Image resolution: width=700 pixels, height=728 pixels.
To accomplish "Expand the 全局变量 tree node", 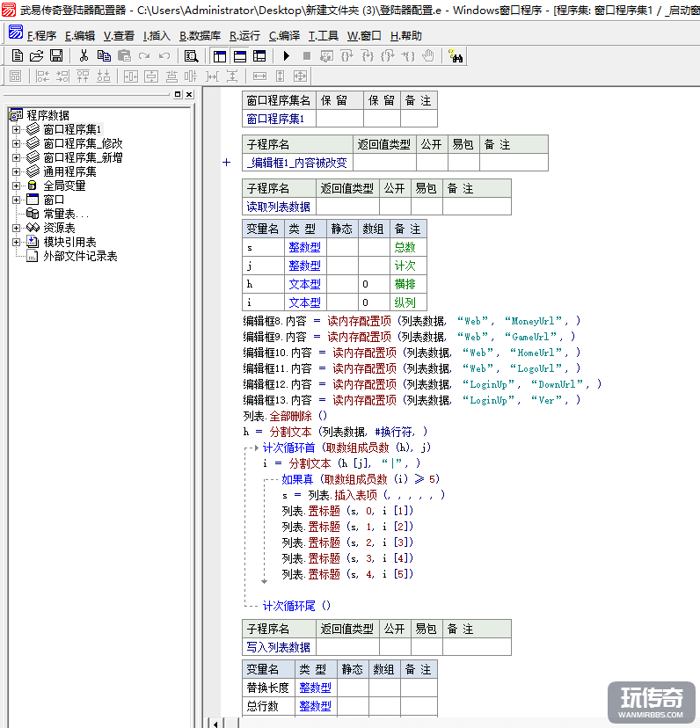I will (x=16, y=186).
